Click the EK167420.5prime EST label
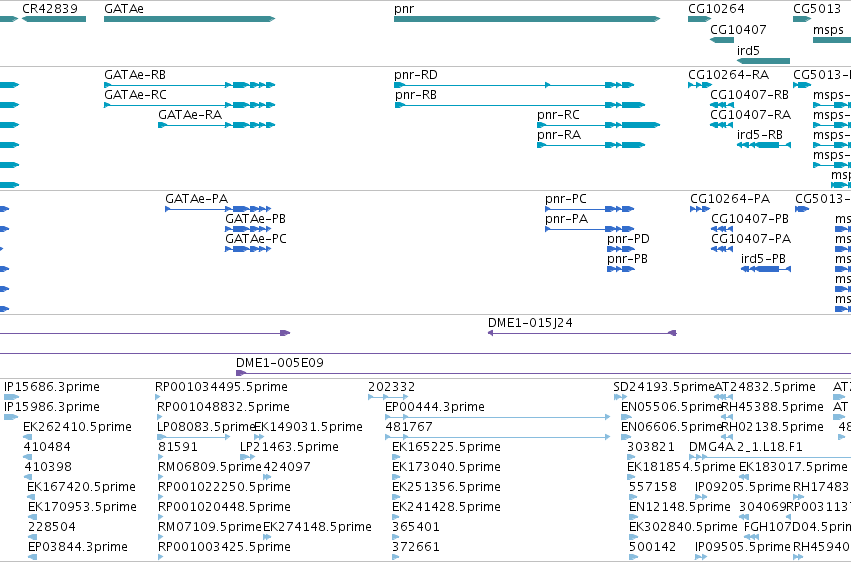Image resolution: width=851 pixels, height=562 pixels. (x=81, y=487)
